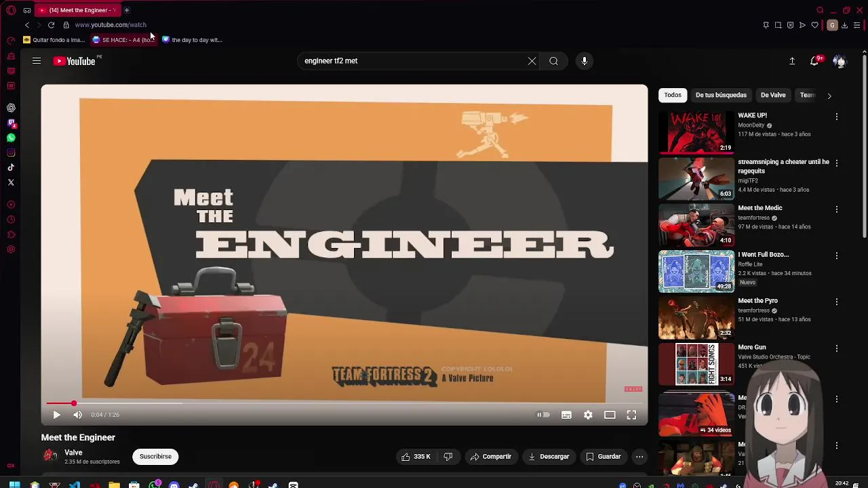The height and width of the screenshot is (488, 868).
Task: Open options for I Went Full Bozo
Action: 836,256
